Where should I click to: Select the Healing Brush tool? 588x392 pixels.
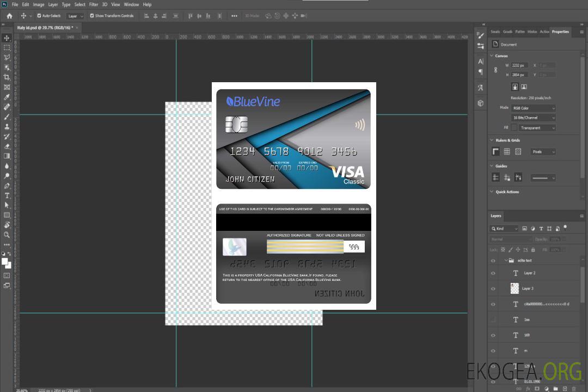(7, 107)
